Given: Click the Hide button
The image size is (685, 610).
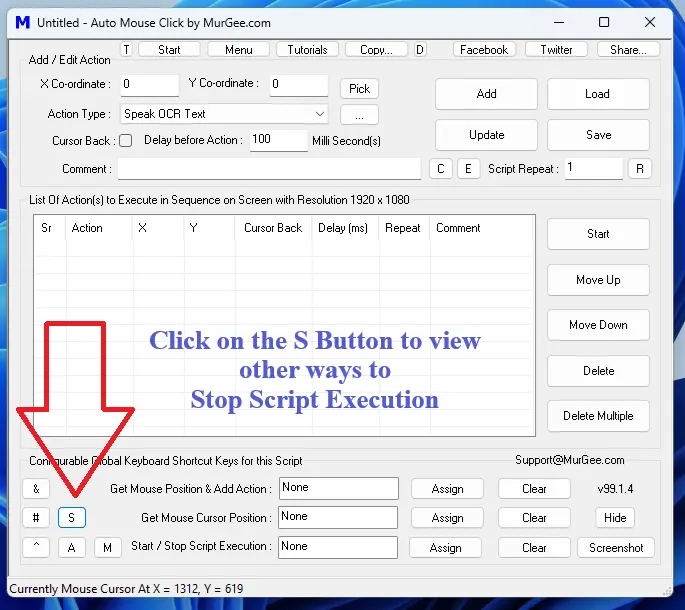Looking at the screenshot, I should click(615, 518).
